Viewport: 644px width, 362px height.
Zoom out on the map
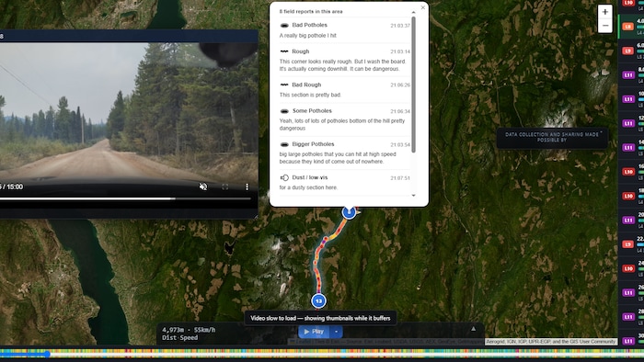tap(605, 26)
